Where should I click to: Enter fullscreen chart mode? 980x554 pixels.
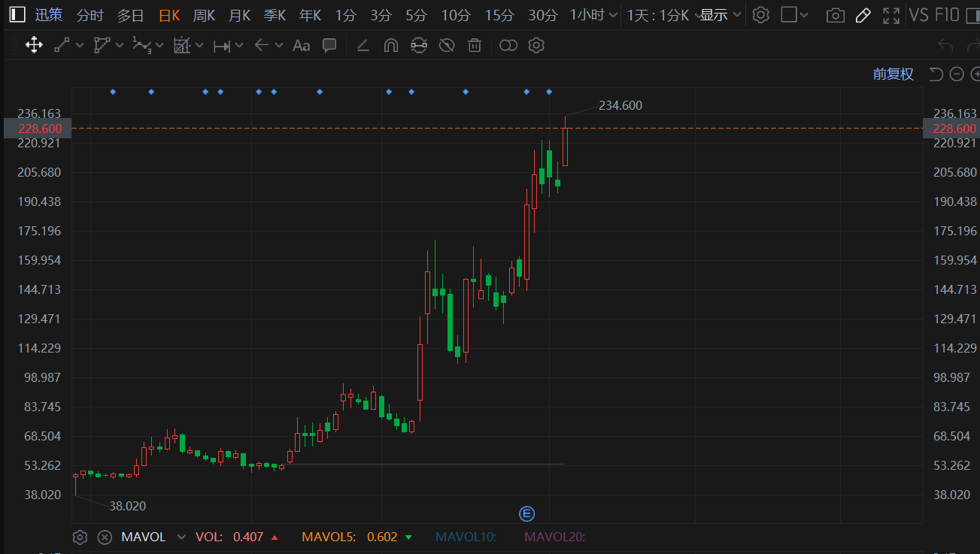point(891,15)
